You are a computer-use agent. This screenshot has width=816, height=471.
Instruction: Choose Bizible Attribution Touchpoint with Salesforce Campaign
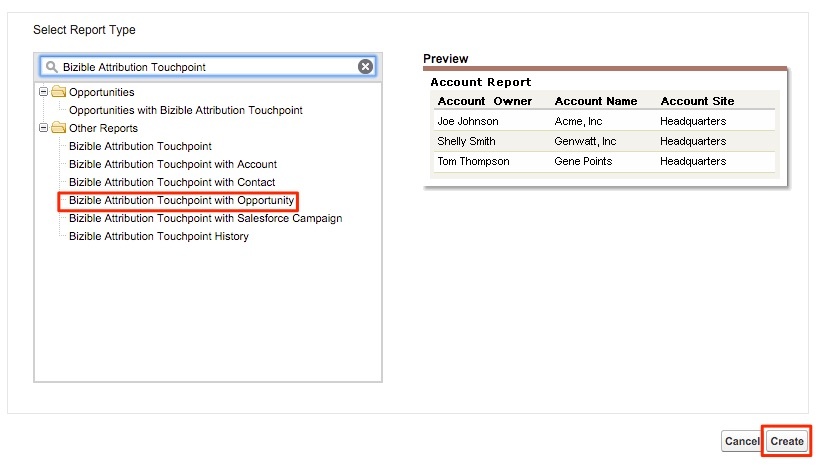click(x=206, y=218)
